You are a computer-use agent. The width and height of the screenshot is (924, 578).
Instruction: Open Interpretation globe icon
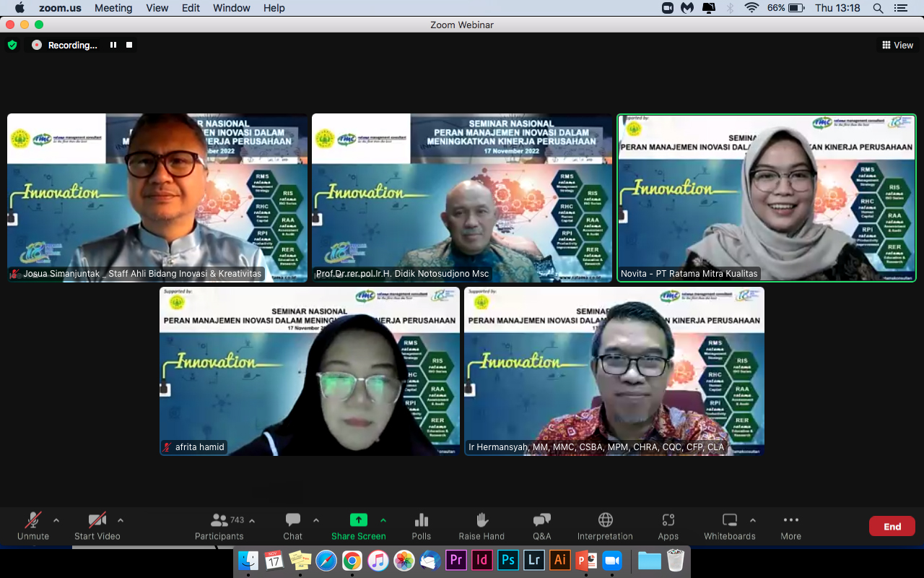[606, 519]
